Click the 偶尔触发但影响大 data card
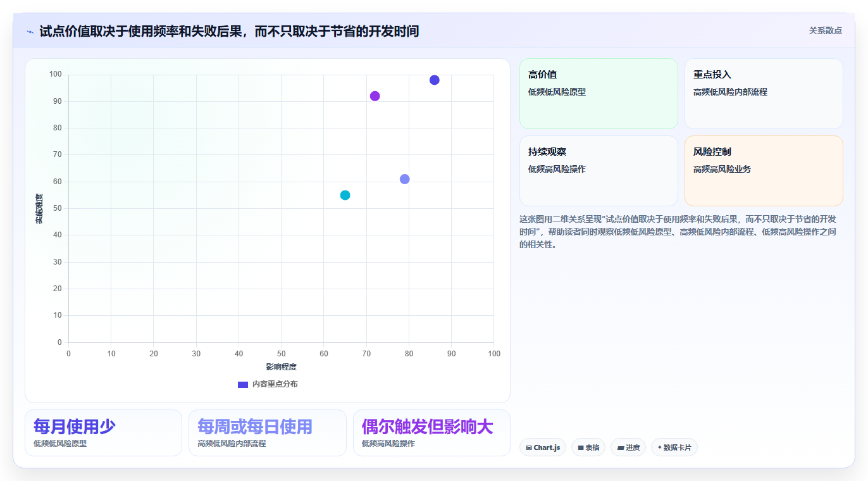The height and width of the screenshot is (481, 868). [431, 433]
